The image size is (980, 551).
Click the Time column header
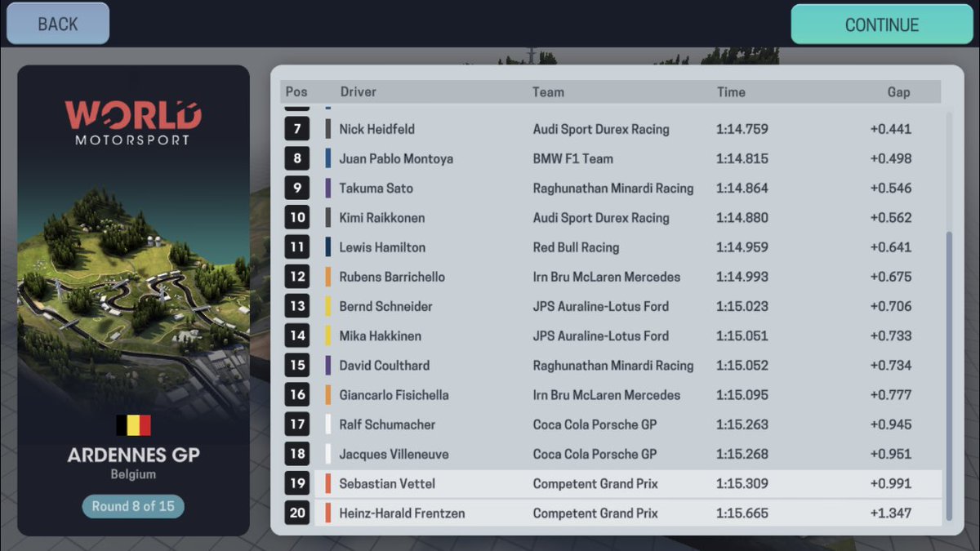731,92
